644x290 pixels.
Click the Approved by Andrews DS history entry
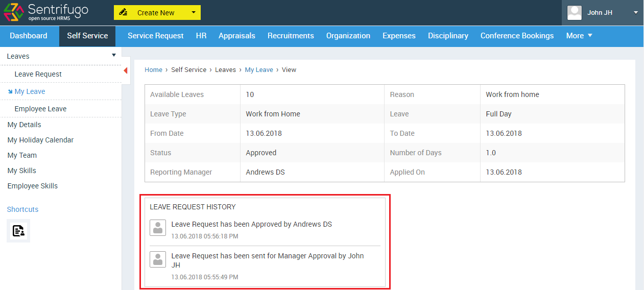[251, 224]
